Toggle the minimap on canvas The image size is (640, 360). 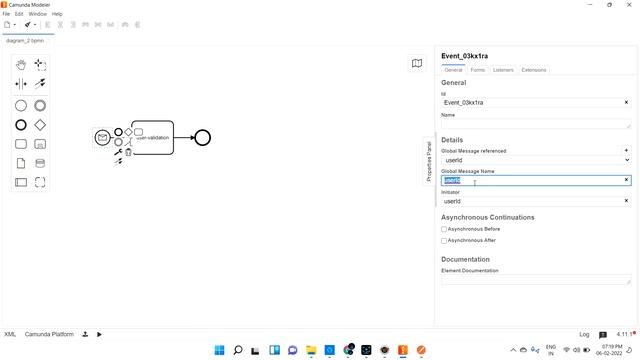point(417,63)
